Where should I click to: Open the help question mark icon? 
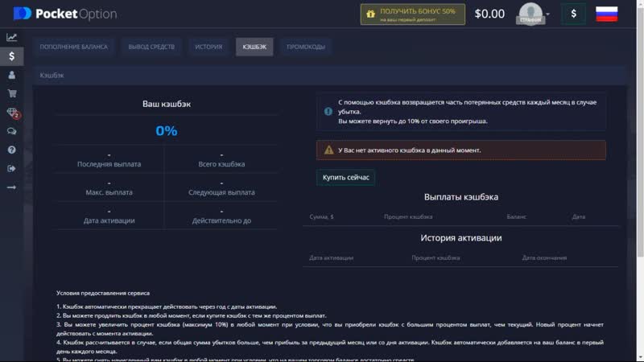11,150
